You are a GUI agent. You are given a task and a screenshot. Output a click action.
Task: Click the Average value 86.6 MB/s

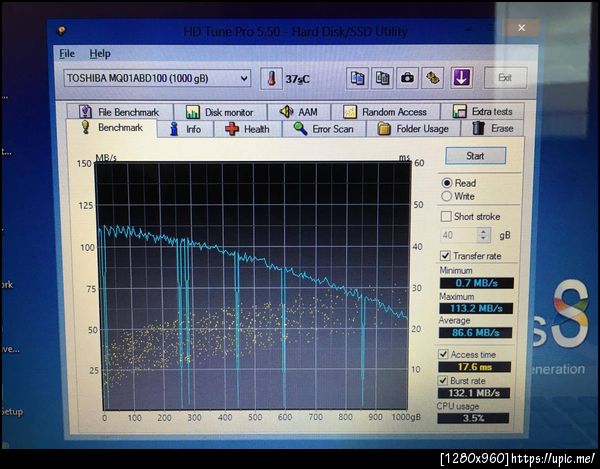pyautogui.click(x=475, y=332)
